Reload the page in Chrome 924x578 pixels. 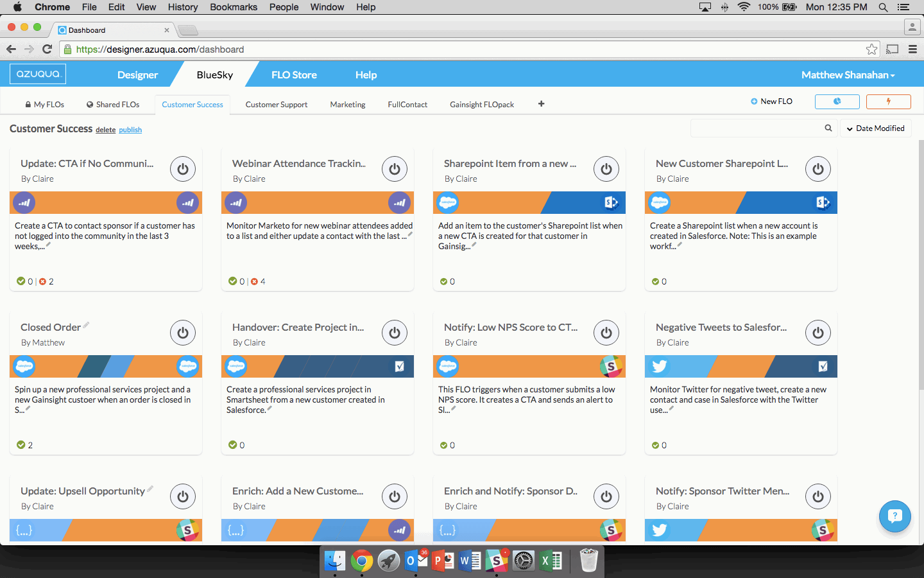click(x=47, y=49)
